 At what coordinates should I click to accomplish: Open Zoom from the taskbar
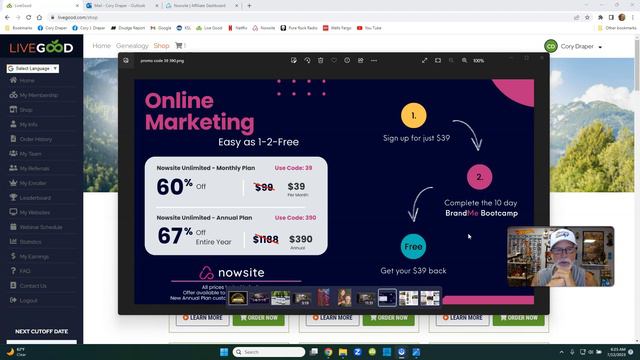[x=358, y=352]
